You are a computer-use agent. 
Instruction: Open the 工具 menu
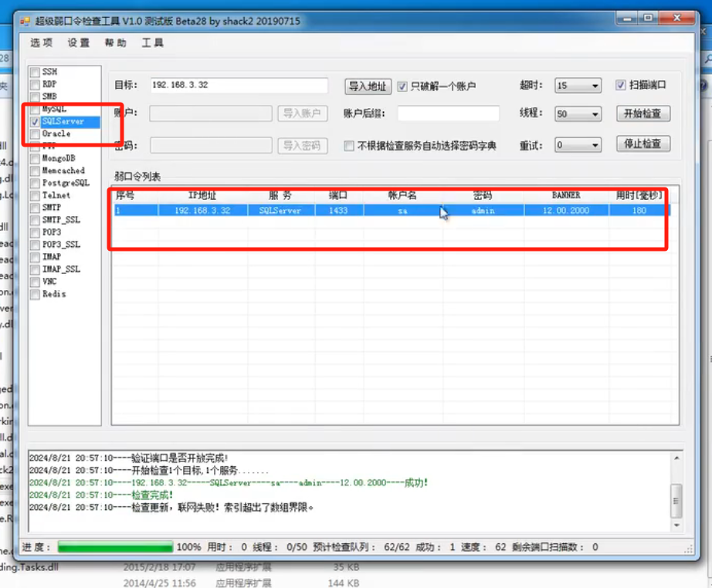coord(153,43)
